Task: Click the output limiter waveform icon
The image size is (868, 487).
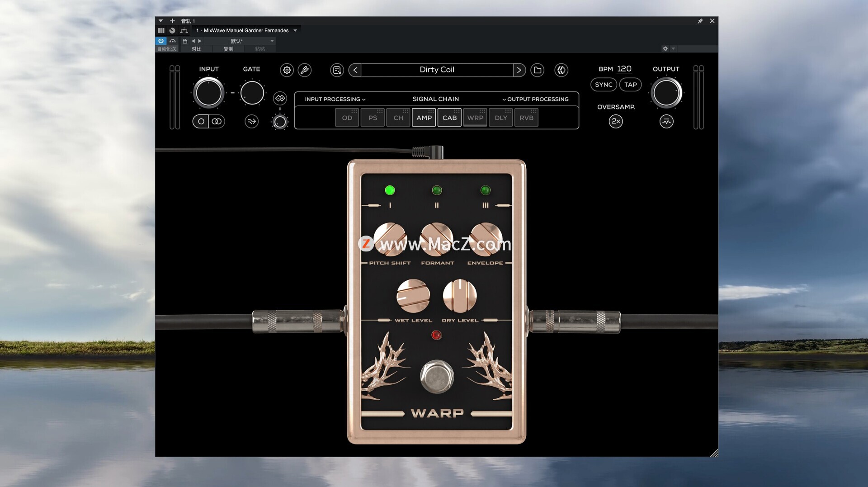Action: click(x=666, y=121)
